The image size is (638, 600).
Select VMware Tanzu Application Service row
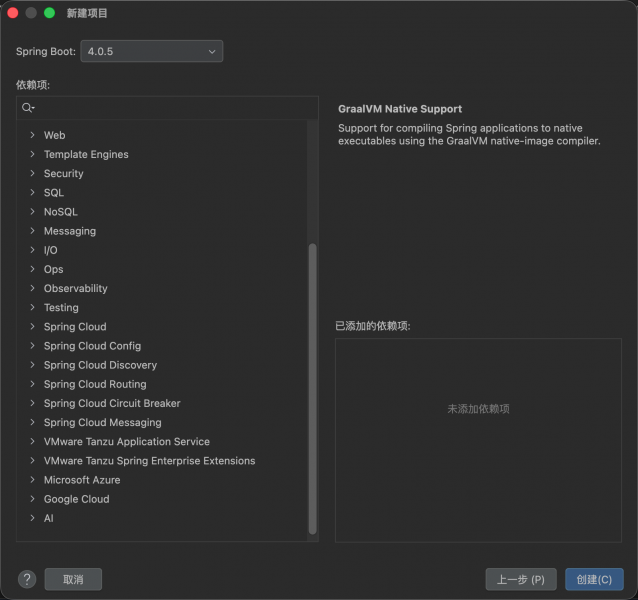[162, 441]
